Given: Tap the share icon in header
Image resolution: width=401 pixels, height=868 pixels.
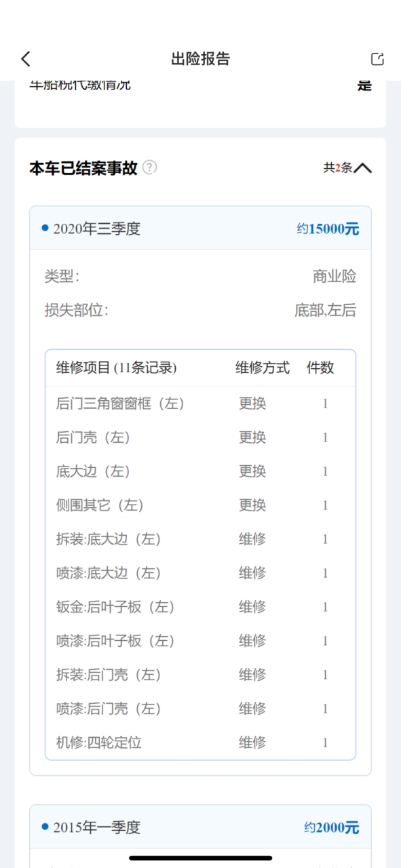Looking at the screenshot, I should [377, 59].
